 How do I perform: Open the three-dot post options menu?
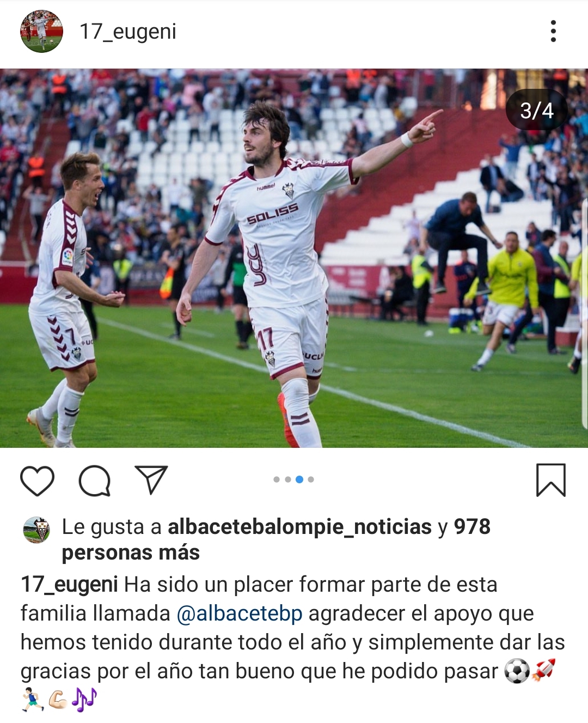point(553,31)
